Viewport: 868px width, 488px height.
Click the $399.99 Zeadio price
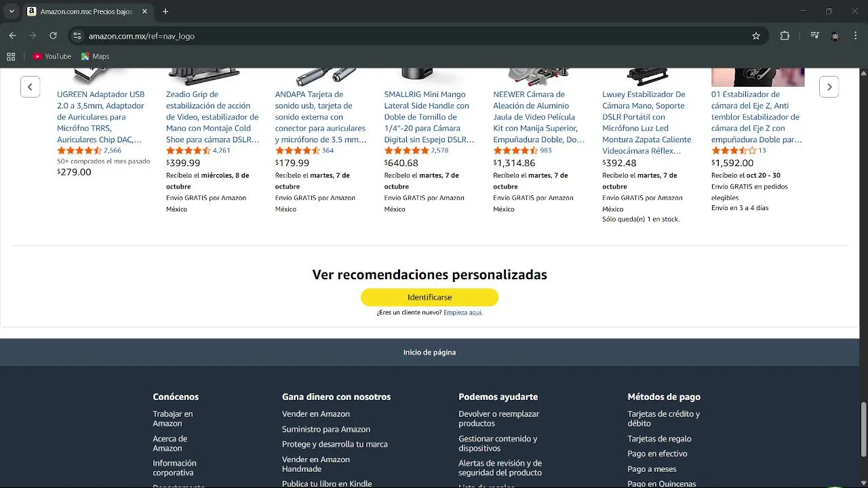pyautogui.click(x=183, y=163)
